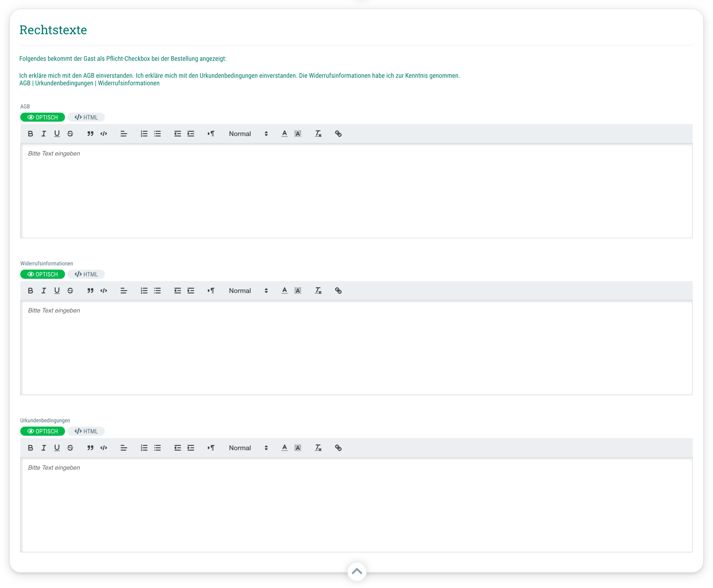Toggle underline in the AGB editor toolbar
The height and width of the screenshot is (588, 713).
pyautogui.click(x=57, y=134)
